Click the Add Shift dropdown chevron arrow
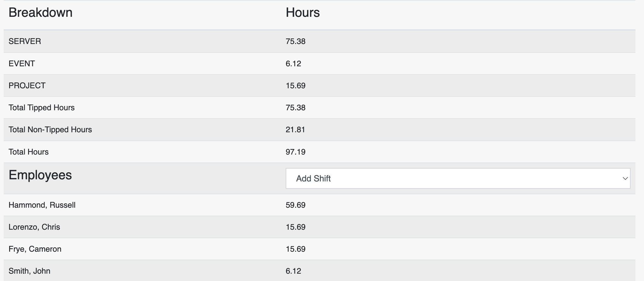Screen dimensions: 644x281 (x=625, y=178)
